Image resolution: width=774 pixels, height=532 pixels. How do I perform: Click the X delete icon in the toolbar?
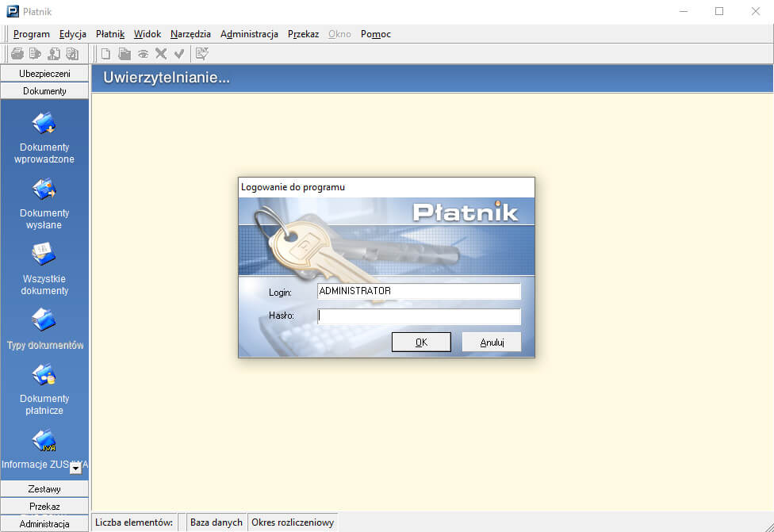[x=161, y=53]
